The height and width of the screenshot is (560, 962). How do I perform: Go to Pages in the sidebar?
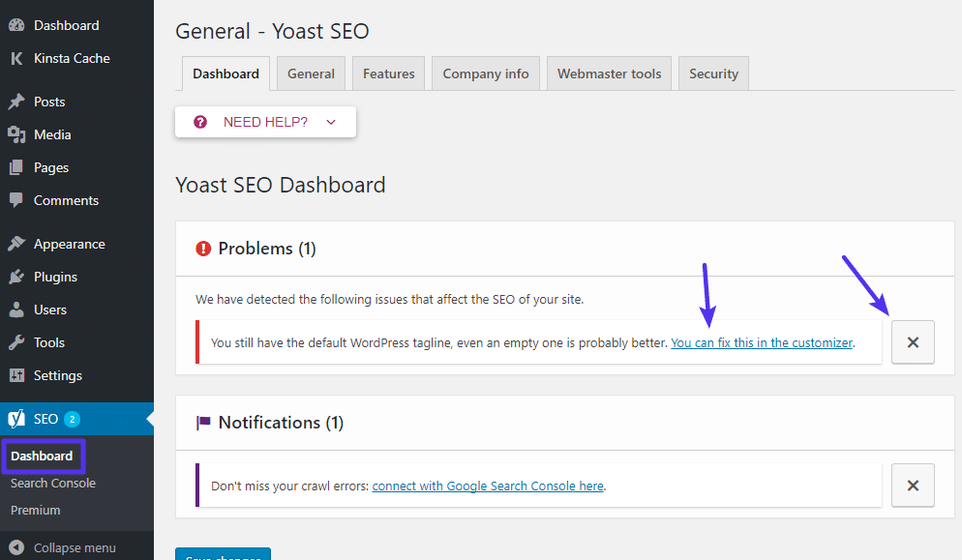pyautogui.click(x=76, y=167)
